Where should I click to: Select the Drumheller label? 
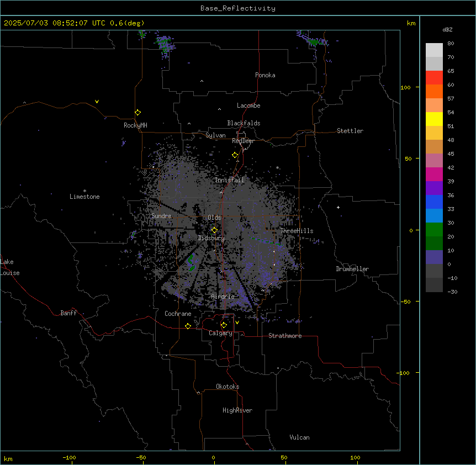(x=352, y=269)
